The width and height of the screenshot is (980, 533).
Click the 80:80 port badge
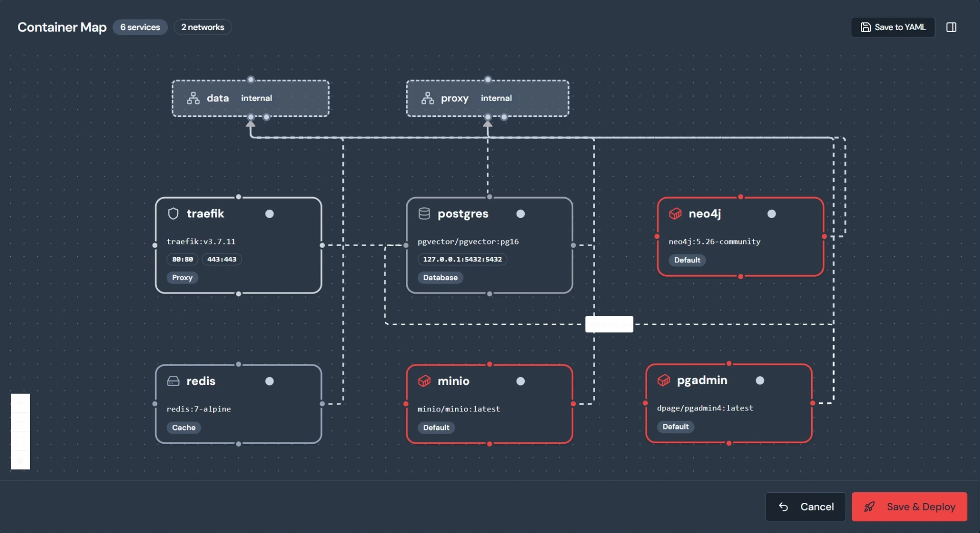183,259
